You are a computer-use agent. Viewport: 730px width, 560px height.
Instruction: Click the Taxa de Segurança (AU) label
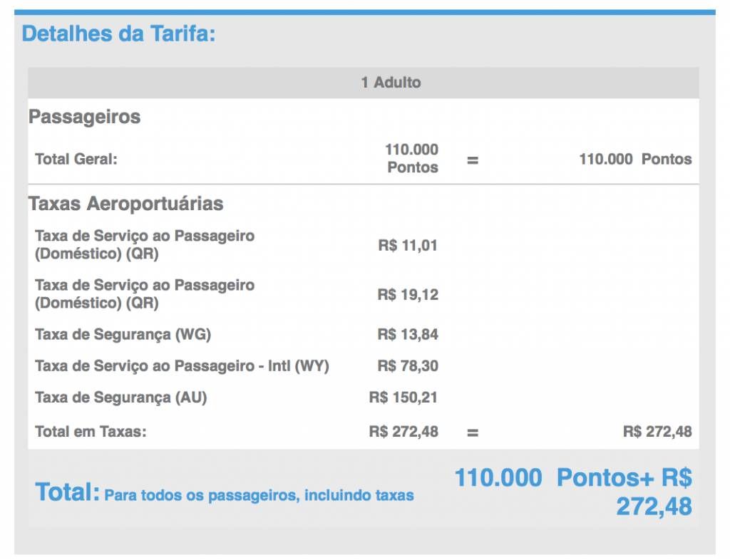(121, 398)
